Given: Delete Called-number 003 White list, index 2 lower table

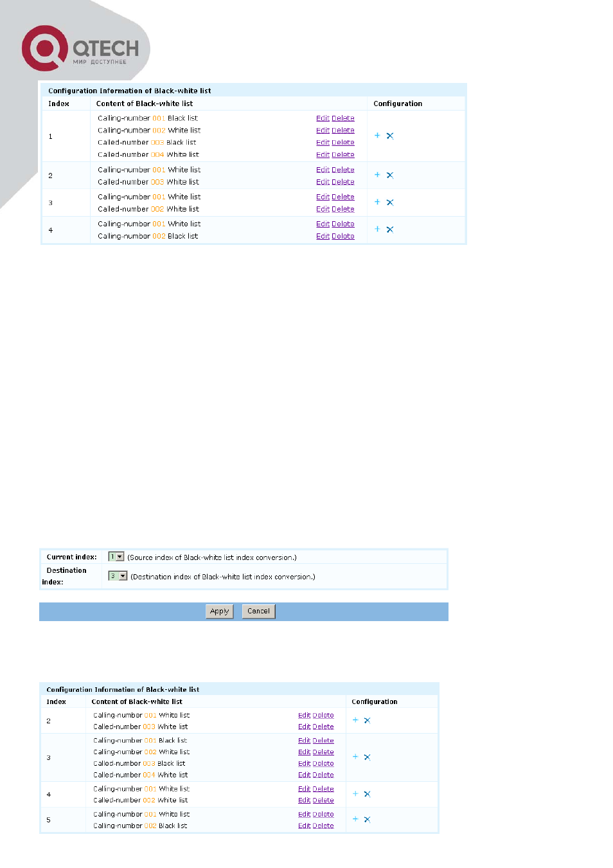Looking at the screenshot, I should click(x=323, y=727).
